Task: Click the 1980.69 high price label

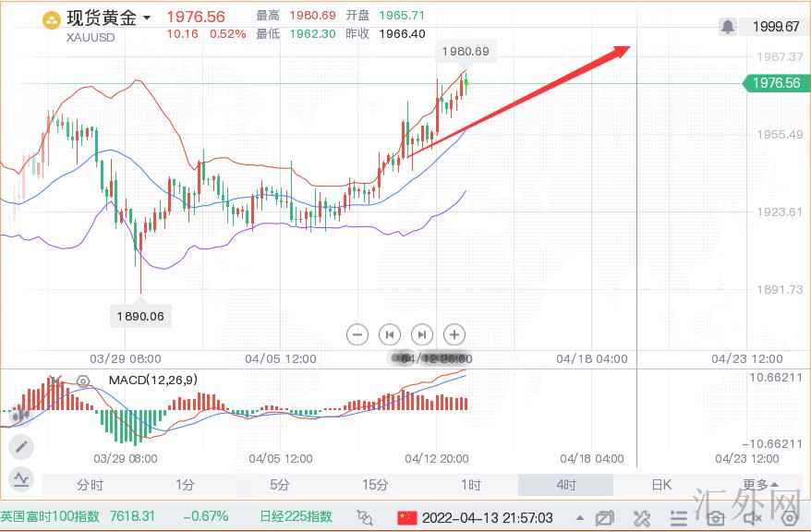Action: click(466, 51)
